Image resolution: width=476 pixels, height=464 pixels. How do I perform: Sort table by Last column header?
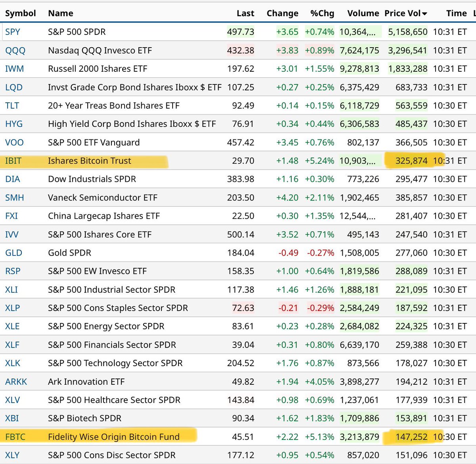246,13
